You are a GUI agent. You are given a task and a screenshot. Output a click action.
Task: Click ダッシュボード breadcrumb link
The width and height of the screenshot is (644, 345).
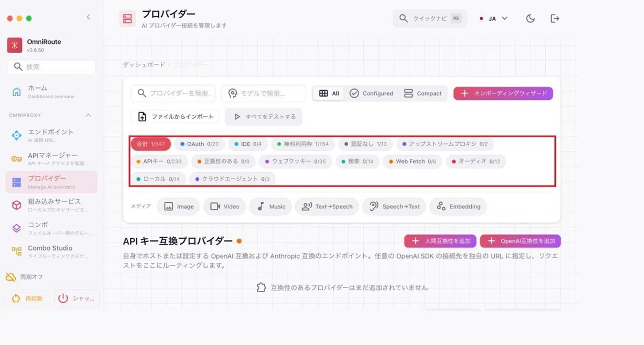pos(144,64)
